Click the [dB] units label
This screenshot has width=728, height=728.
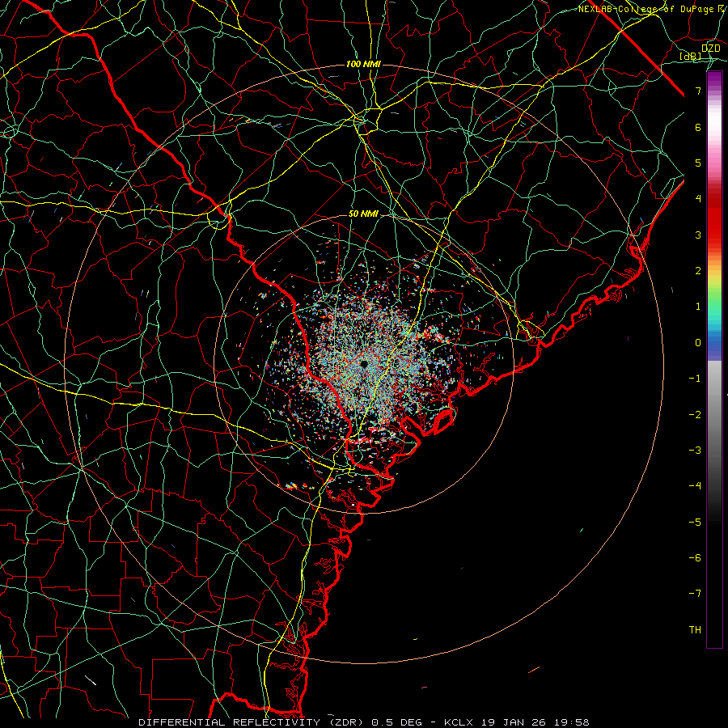pyautogui.click(x=691, y=57)
